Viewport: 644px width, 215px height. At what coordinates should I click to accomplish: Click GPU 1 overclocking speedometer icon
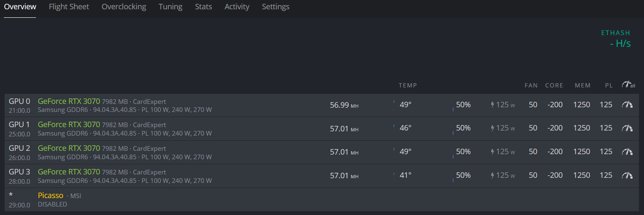click(x=627, y=128)
